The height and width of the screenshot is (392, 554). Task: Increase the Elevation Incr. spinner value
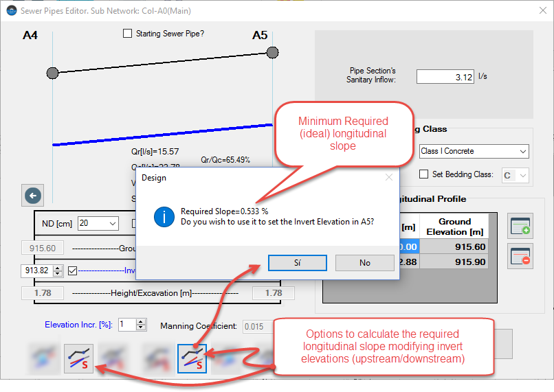(x=141, y=321)
